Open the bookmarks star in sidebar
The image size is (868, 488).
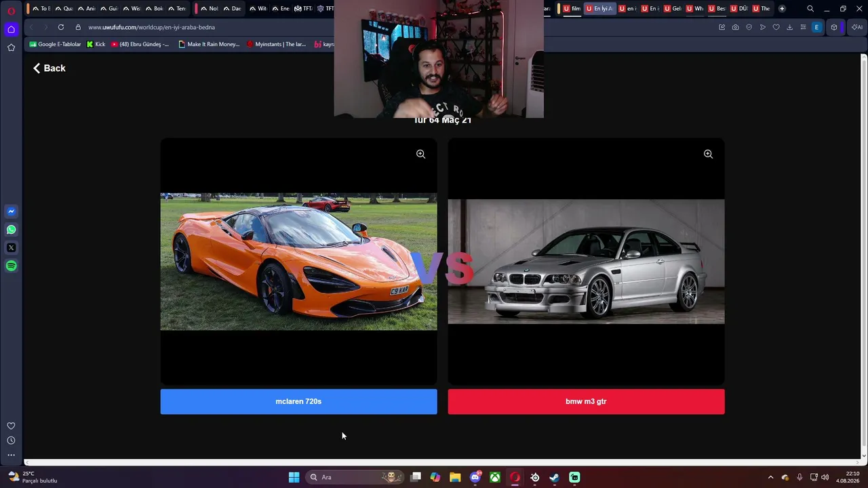(11, 47)
